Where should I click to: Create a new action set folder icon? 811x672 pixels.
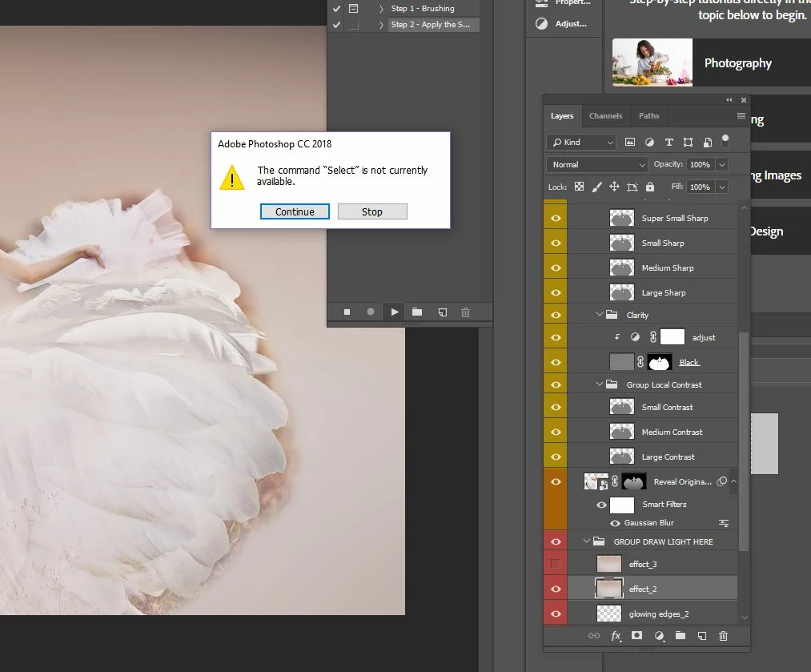[417, 312]
